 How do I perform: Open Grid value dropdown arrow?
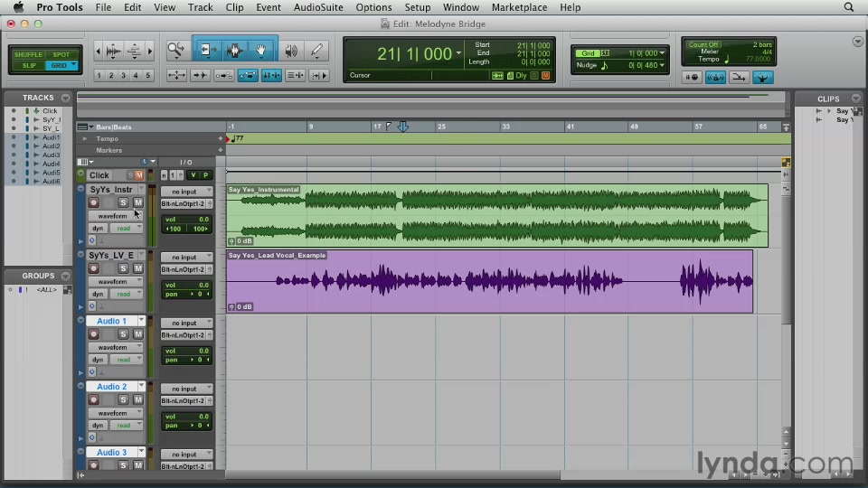pyautogui.click(x=662, y=53)
